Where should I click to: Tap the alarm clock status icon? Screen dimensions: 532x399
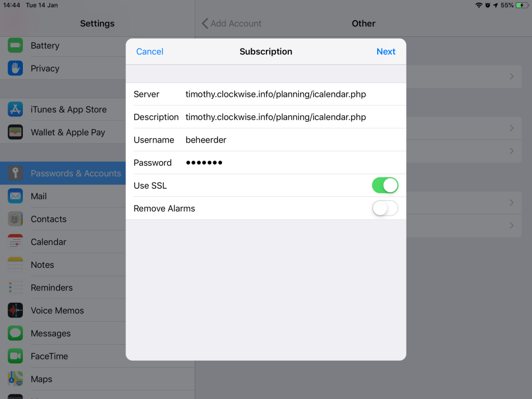(487, 5)
